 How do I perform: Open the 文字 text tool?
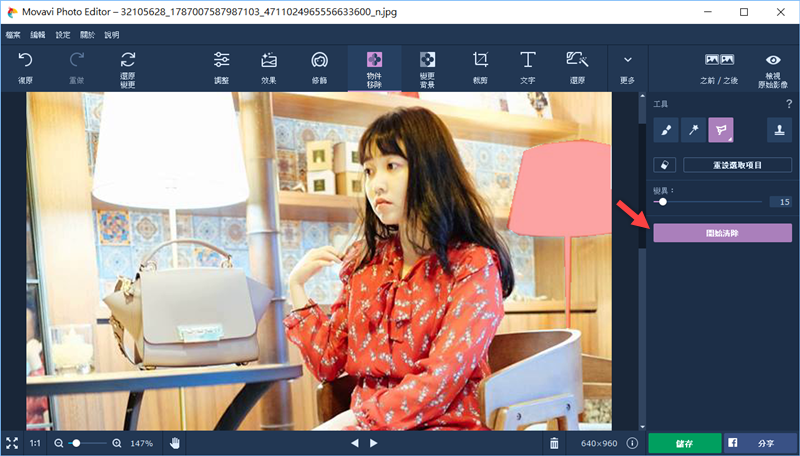[x=527, y=66]
